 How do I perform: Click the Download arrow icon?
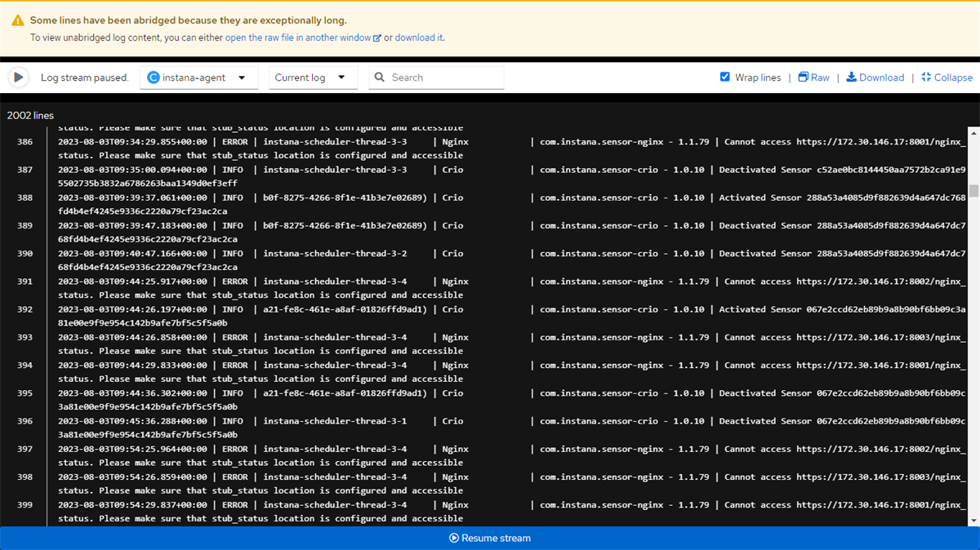coord(851,77)
